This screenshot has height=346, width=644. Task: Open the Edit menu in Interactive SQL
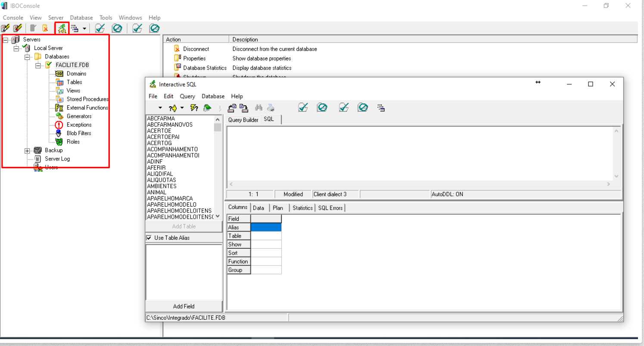point(168,96)
